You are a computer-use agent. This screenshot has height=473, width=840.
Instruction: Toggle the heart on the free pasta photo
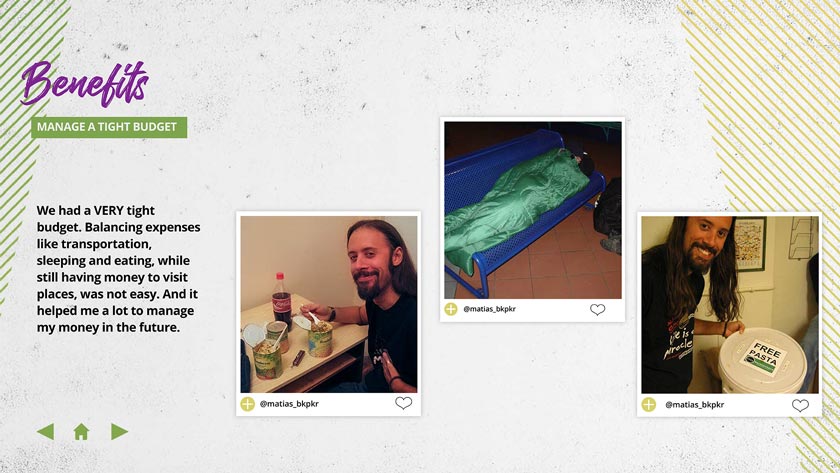[x=800, y=406]
